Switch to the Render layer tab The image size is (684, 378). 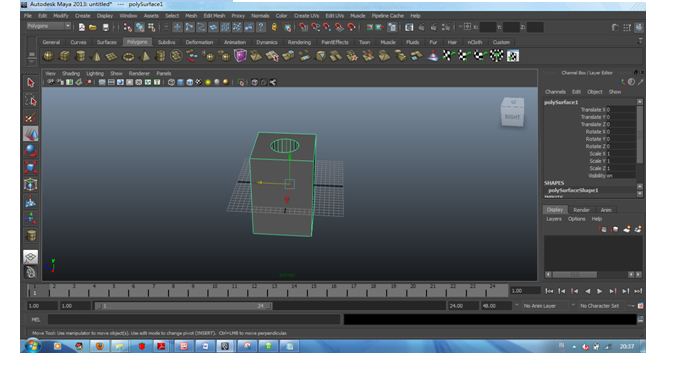point(581,210)
